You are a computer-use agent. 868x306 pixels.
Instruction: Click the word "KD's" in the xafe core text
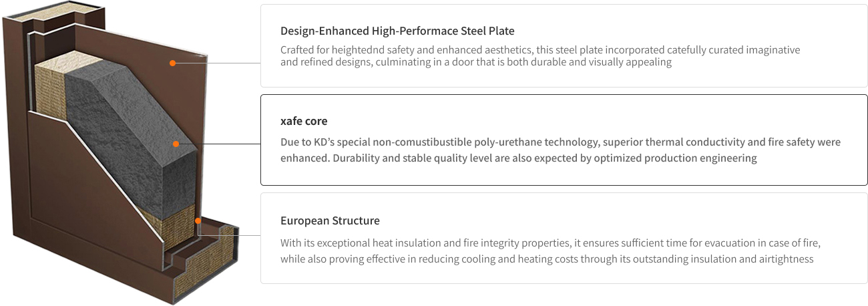324,142
